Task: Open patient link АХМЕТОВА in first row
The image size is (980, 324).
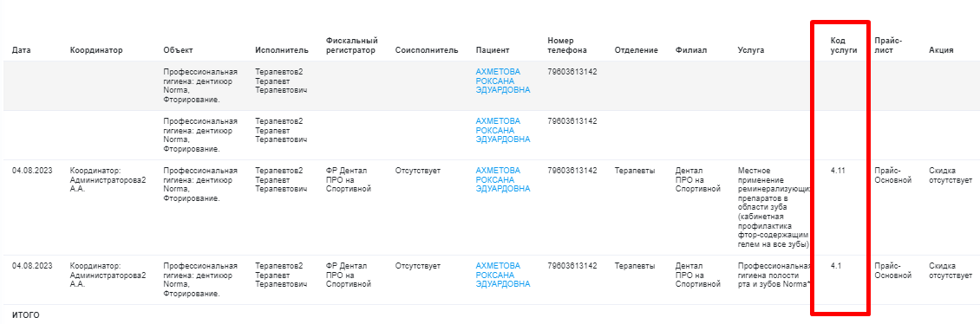Action: [503, 81]
